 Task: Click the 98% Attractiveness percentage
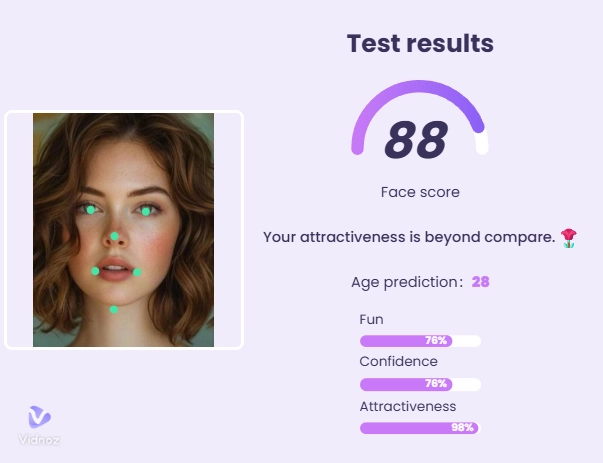point(462,428)
